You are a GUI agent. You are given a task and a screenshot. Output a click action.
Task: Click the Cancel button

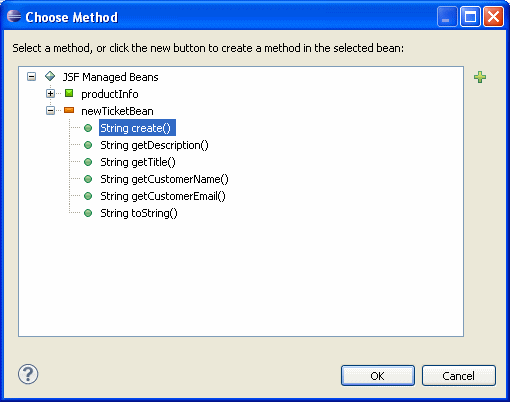point(459,376)
